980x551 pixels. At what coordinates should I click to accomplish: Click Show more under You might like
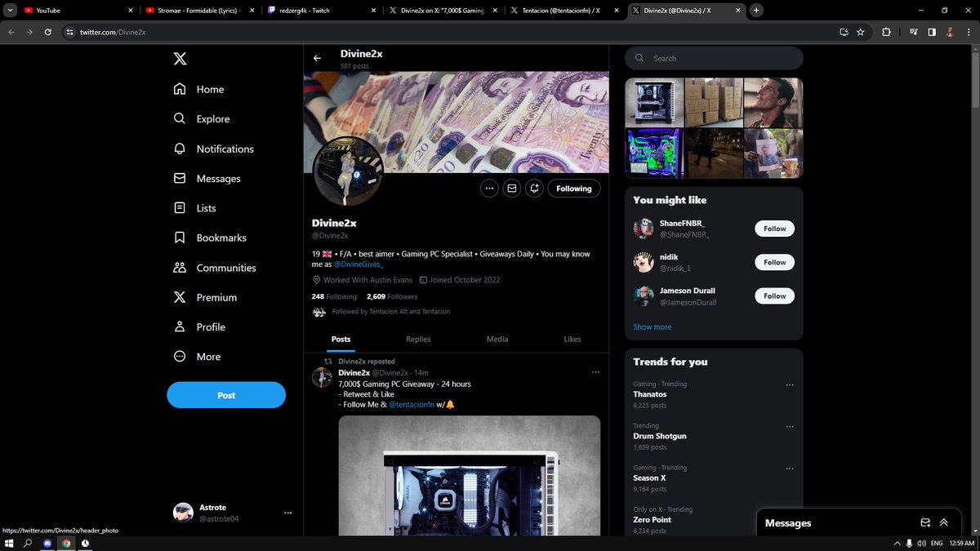pos(653,327)
